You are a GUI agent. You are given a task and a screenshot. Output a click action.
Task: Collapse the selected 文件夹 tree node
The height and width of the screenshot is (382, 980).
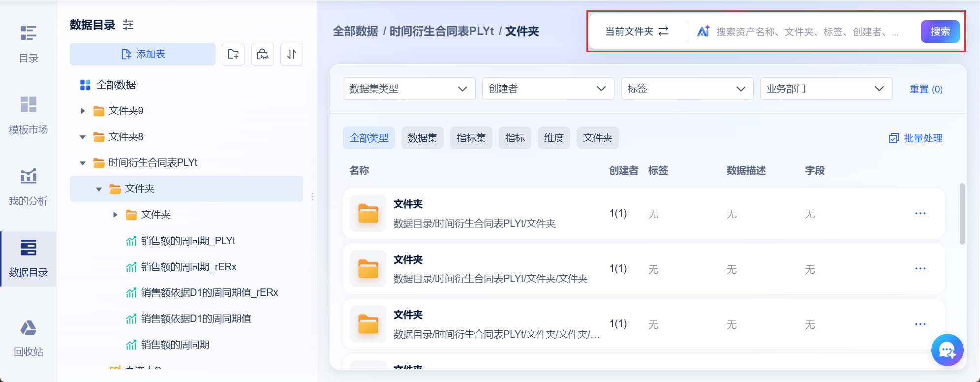pyautogui.click(x=99, y=189)
